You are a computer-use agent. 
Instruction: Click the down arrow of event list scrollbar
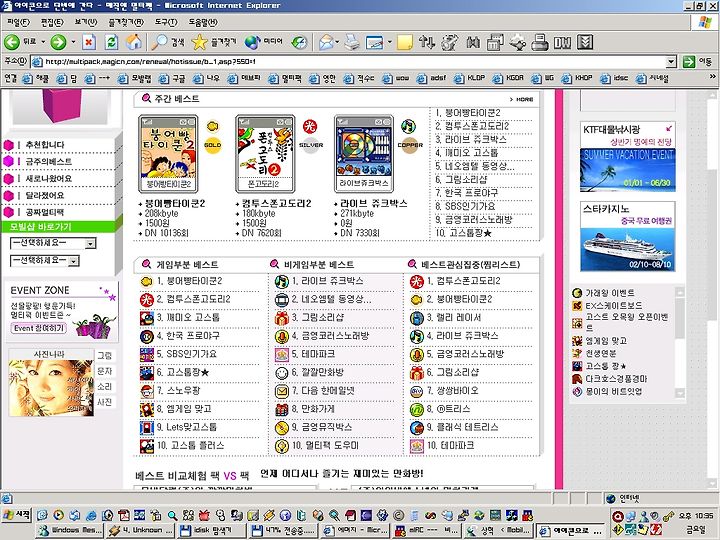pyautogui.click(x=680, y=394)
